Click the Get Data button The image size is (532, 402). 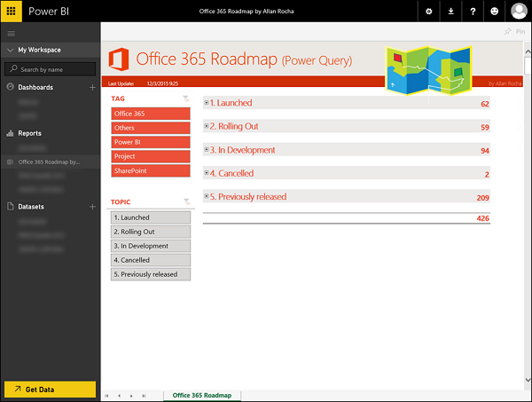click(50, 390)
